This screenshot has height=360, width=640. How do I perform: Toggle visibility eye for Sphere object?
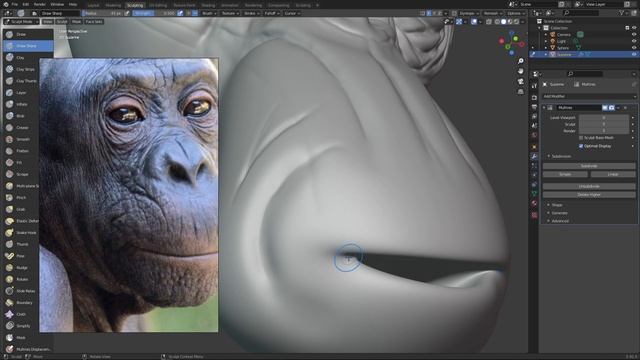[634, 48]
